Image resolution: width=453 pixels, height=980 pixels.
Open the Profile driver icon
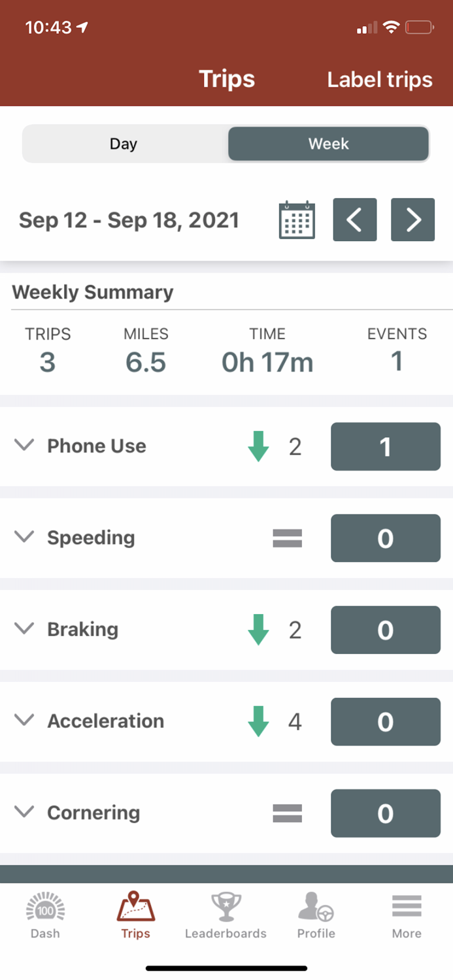pyautogui.click(x=316, y=915)
